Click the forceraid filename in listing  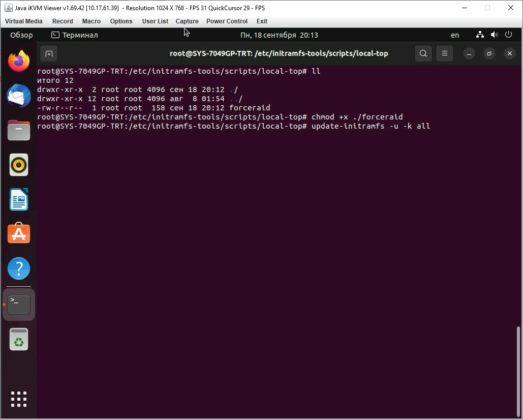(250, 108)
